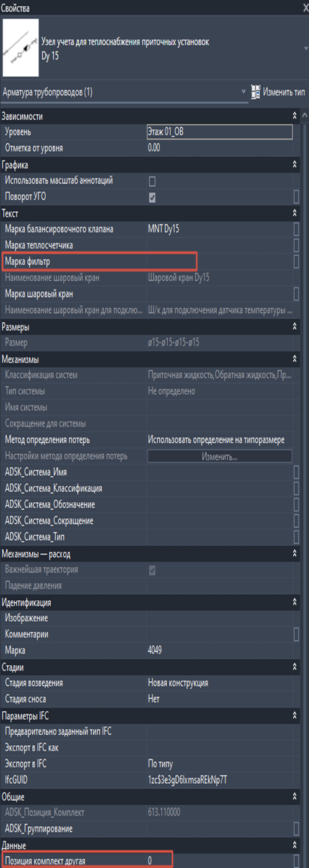The height and width of the screenshot is (868, 309).
Task: Click associate button beside Марка фильтр row
Action: [x=297, y=261]
